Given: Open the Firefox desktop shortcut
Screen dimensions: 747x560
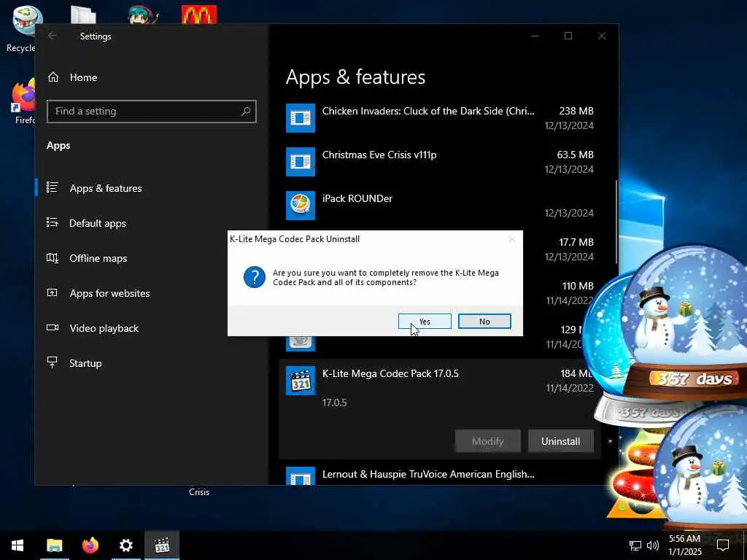Looking at the screenshot, I should tap(24, 101).
